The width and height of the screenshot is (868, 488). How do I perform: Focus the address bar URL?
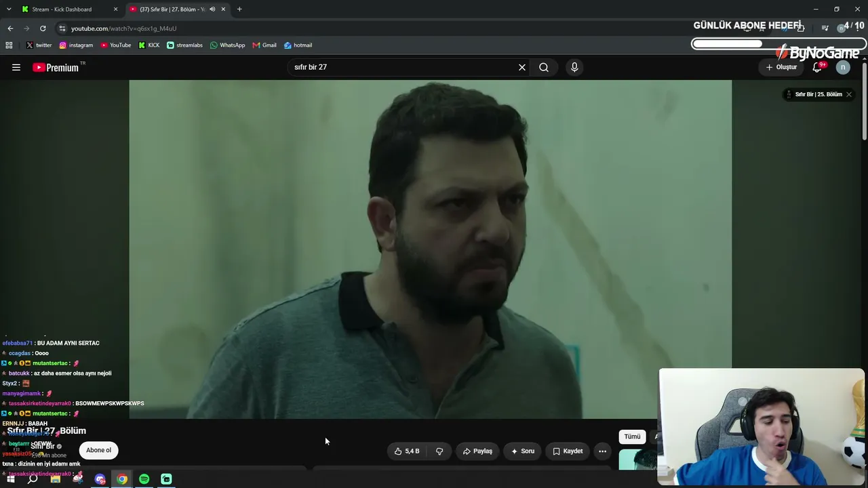(123, 28)
